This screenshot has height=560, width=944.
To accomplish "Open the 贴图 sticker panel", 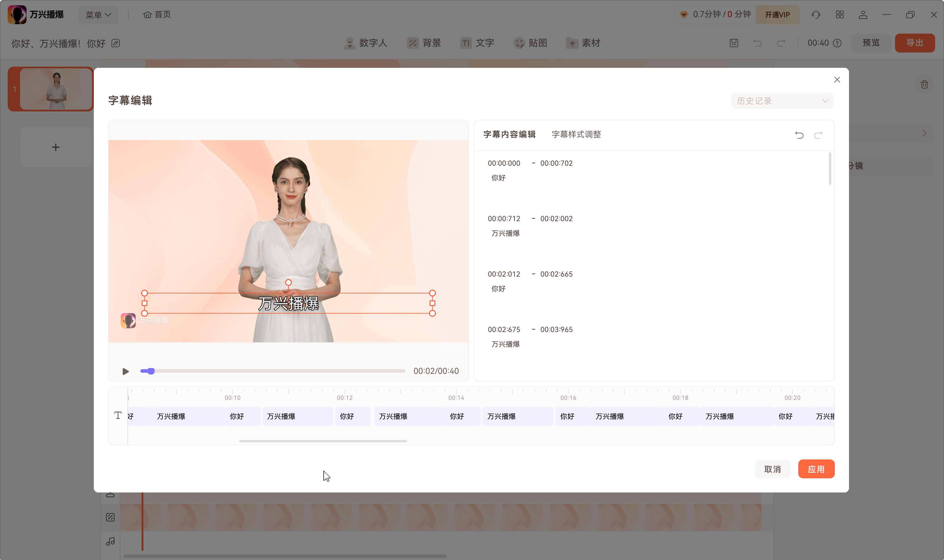I will pos(530,43).
